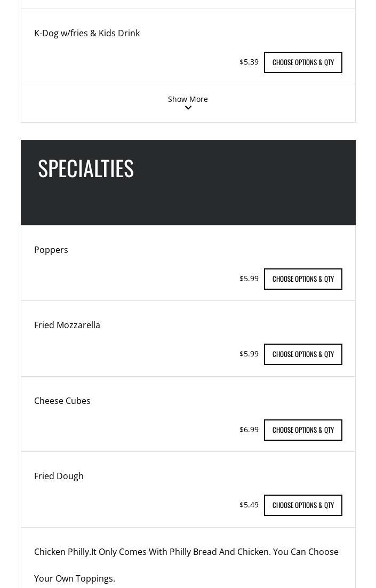Click the $6.99 Cheese Cubes price
376x588 pixels.
click(249, 430)
